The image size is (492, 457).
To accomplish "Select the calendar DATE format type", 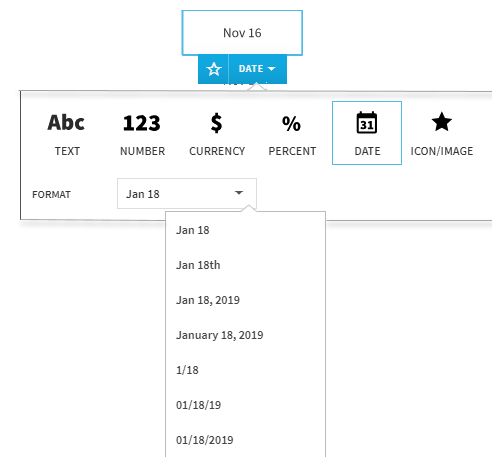I will point(367,133).
